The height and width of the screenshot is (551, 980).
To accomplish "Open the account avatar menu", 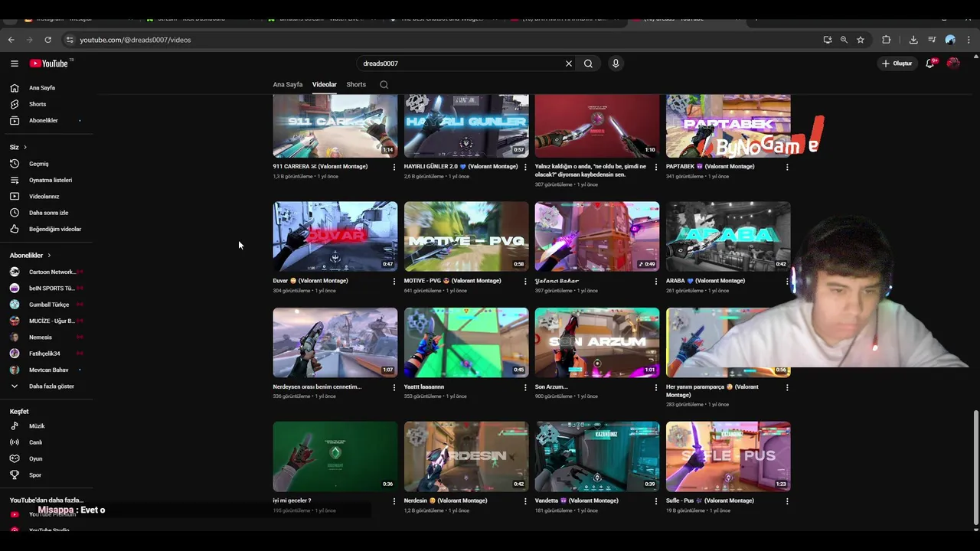I will pos(953,64).
